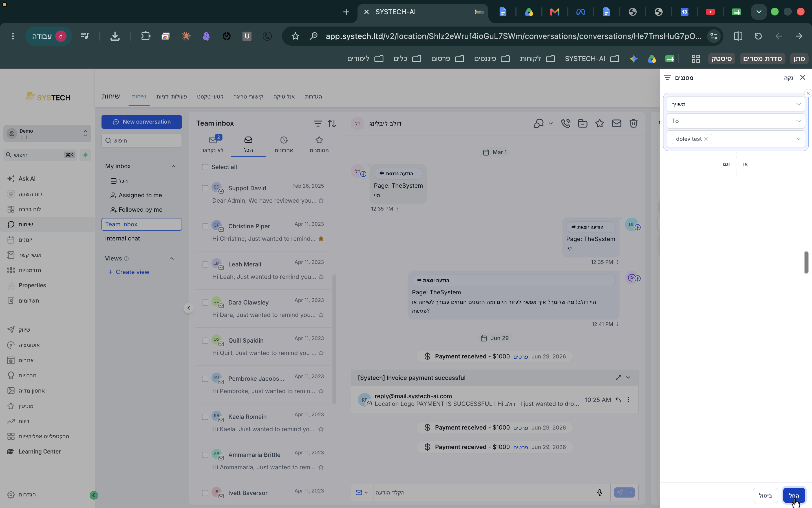Move conversation using folder icon

[583, 123]
